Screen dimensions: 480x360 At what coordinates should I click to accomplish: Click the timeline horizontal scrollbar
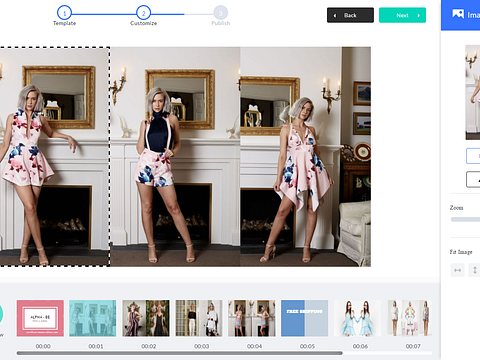point(179,353)
